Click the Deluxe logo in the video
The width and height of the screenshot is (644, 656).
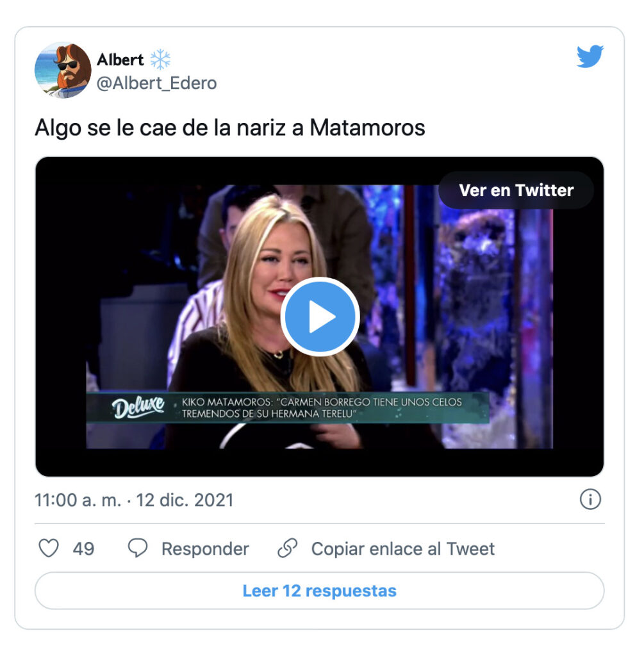pos(138,407)
